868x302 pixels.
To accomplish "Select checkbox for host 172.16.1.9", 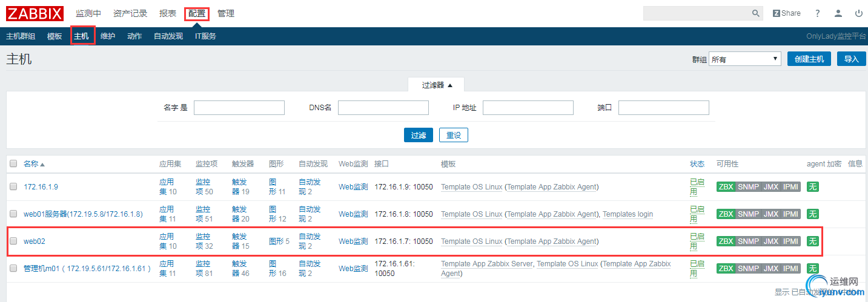I will tap(13, 187).
